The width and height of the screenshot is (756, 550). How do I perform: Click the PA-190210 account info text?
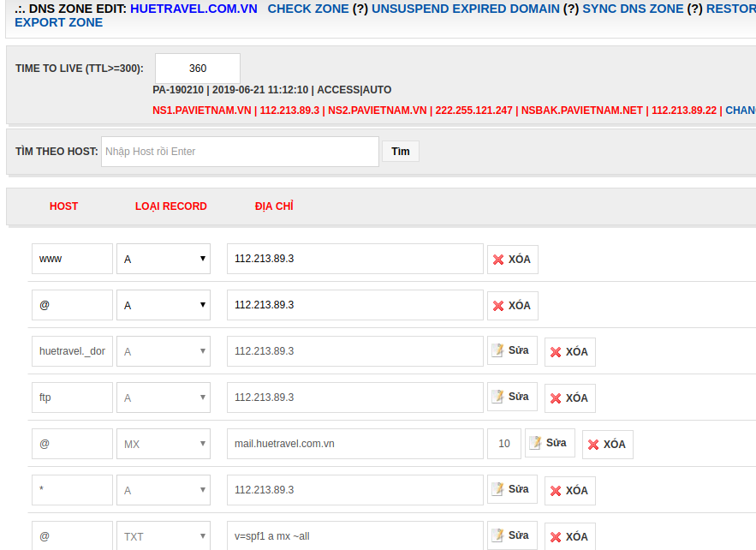pos(178,90)
